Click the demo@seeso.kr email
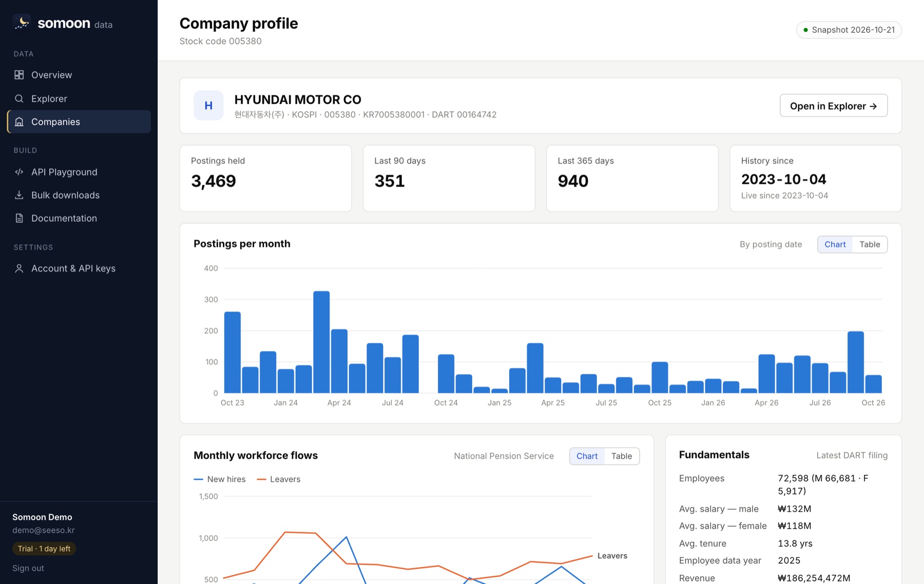924x584 pixels. (x=44, y=530)
